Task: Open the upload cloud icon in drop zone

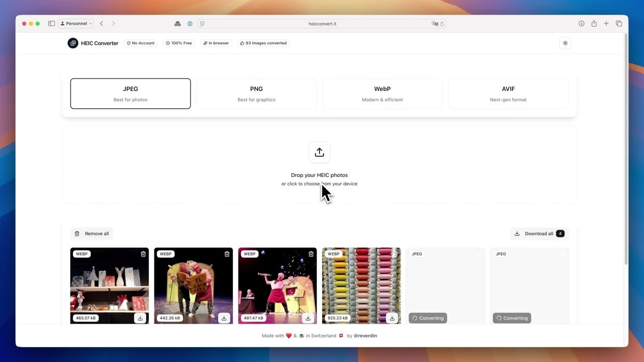Action: tap(319, 152)
